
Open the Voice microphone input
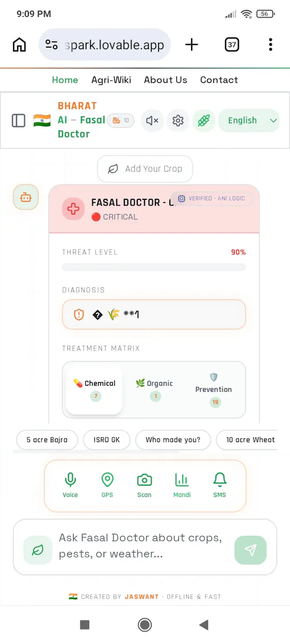pyautogui.click(x=70, y=486)
